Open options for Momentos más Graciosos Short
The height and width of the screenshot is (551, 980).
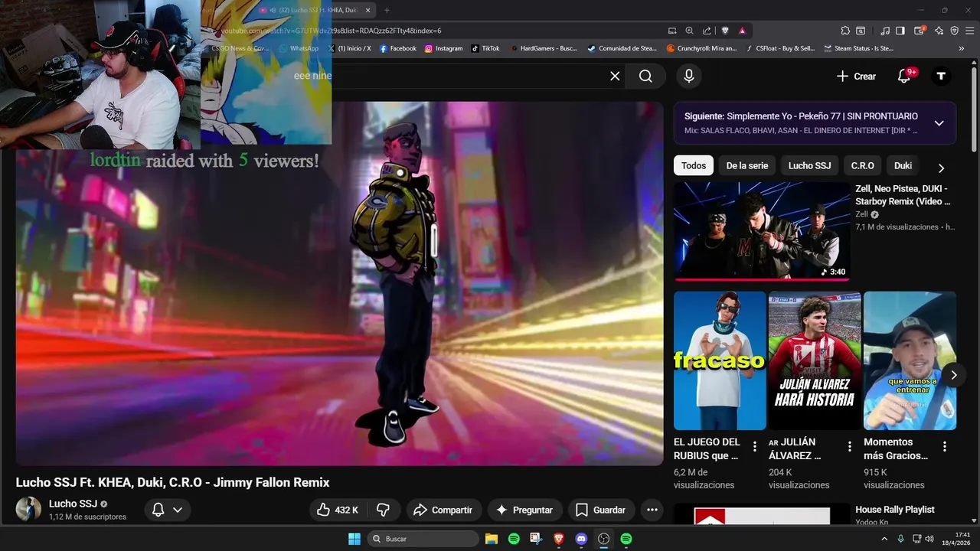coord(944,446)
